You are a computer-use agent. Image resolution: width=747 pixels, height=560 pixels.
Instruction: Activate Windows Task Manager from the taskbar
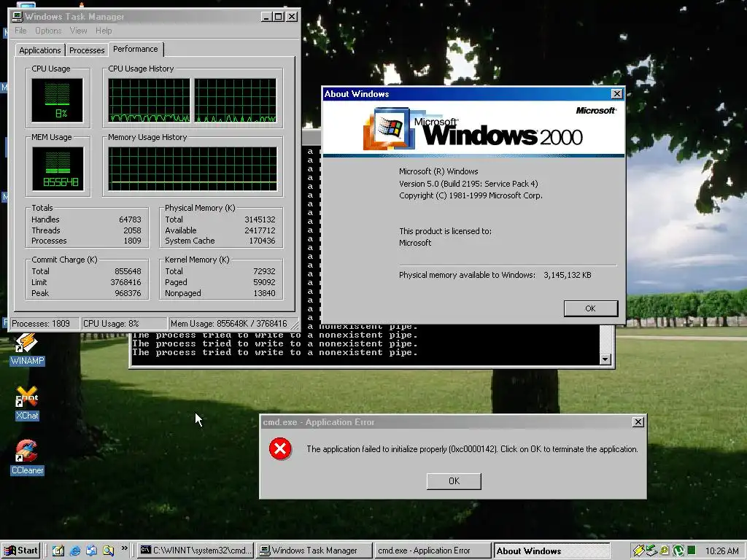(314, 551)
